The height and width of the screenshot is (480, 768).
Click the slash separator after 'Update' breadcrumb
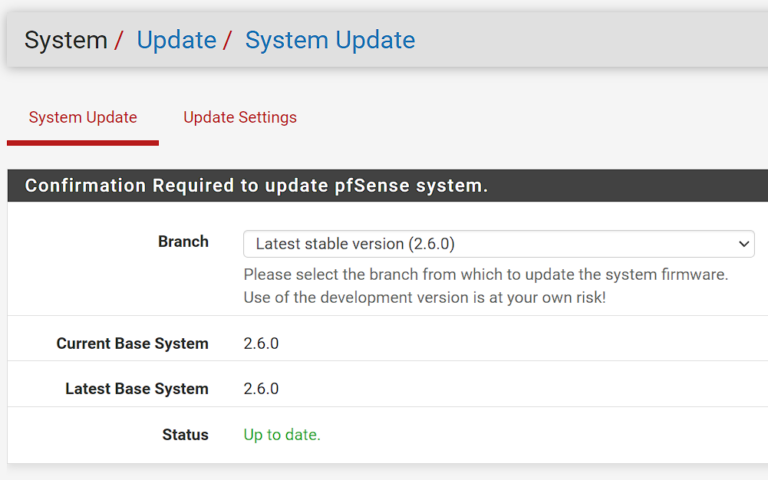(x=227, y=40)
